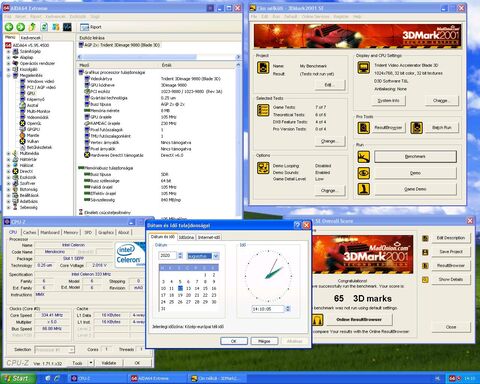This screenshot has width=480, height=384.
Task: Open the Kedvencek tab in AIDA64 sidebar
Action: point(30,38)
